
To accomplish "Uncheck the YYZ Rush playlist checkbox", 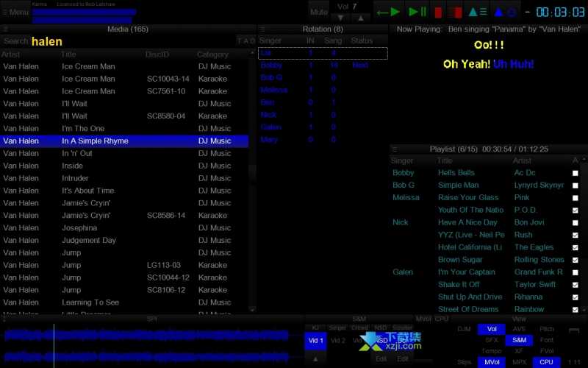I will (x=576, y=235).
